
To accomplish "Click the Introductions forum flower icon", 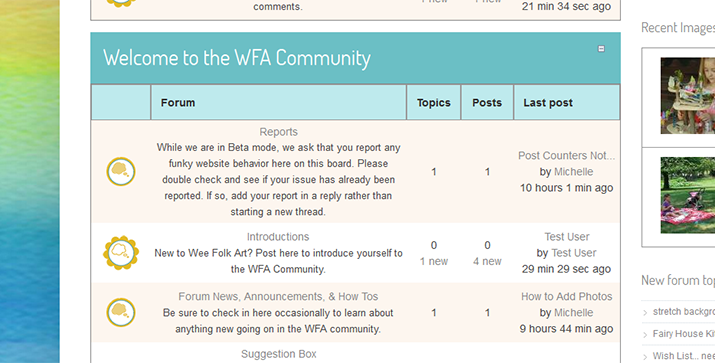I will [x=121, y=253].
